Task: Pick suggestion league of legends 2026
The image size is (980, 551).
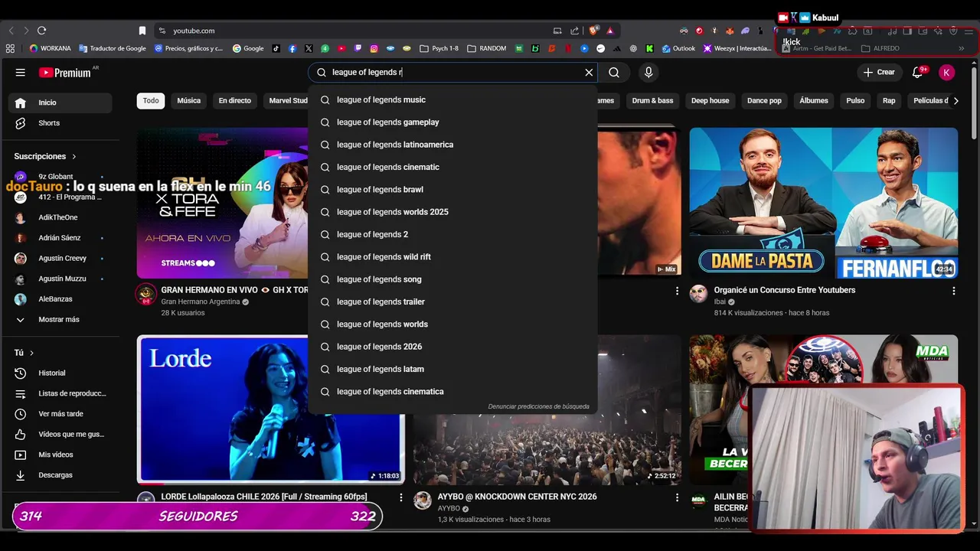Action: (452, 347)
